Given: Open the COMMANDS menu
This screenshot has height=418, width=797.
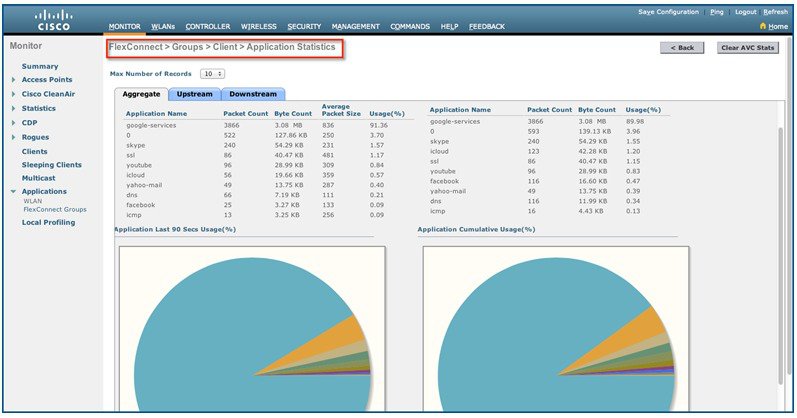Looking at the screenshot, I should coord(410,26).
